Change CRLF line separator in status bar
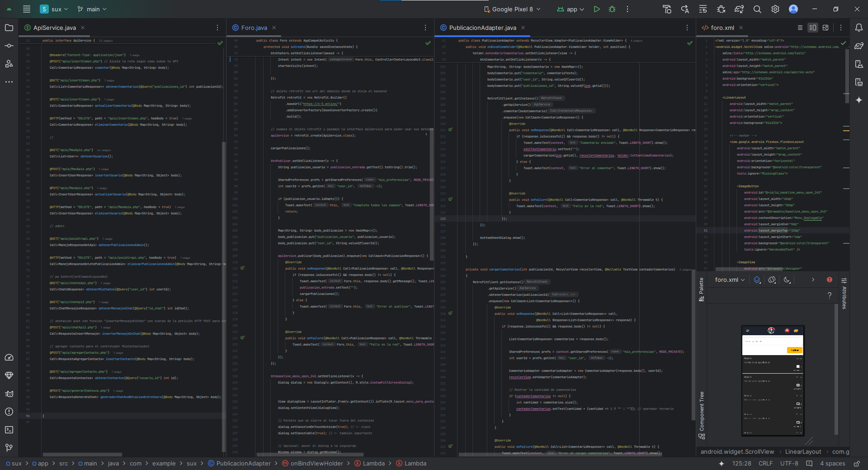Image resolution: width=868 pixels, height=470 pixels. click(765, 464)
